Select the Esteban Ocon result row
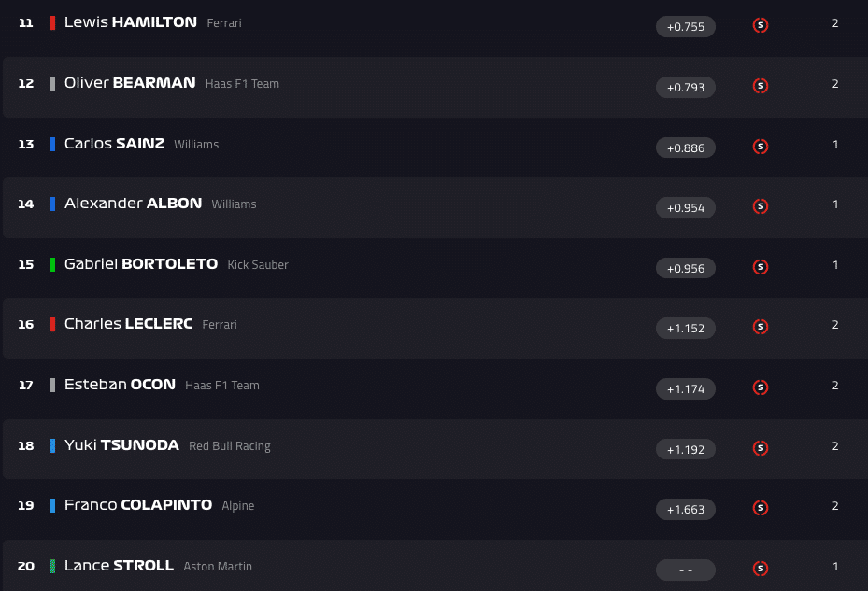The image size is (868, 591). click(434, 386)
